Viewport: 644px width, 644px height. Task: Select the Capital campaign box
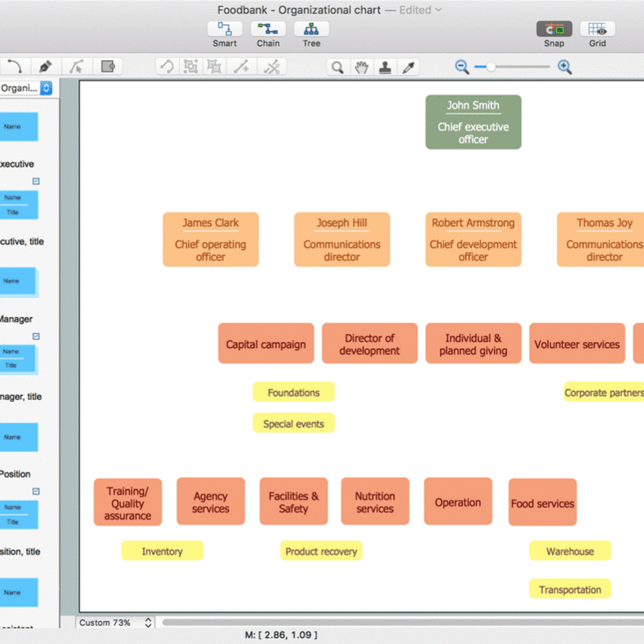tap(266, 343)
